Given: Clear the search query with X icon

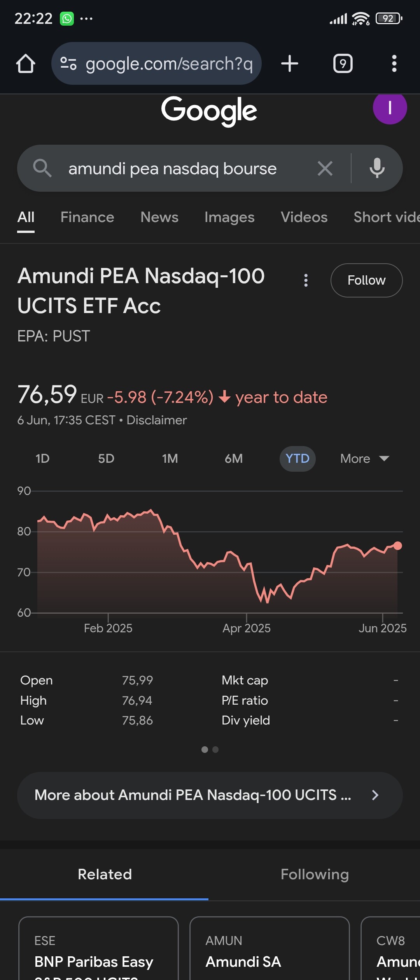Looking at the screenshot, I should [325, 168].
